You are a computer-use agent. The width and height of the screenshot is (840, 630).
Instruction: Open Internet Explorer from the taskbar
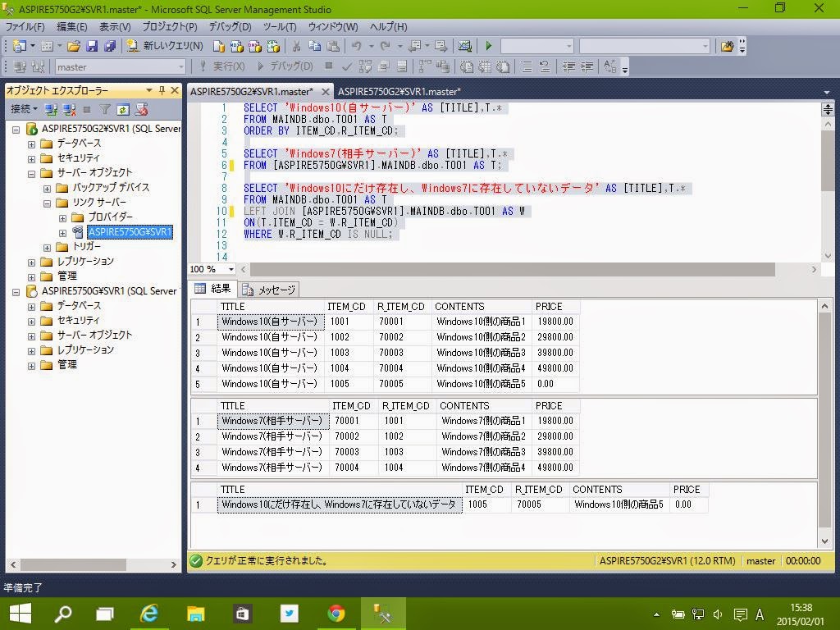tap(149, 613)
